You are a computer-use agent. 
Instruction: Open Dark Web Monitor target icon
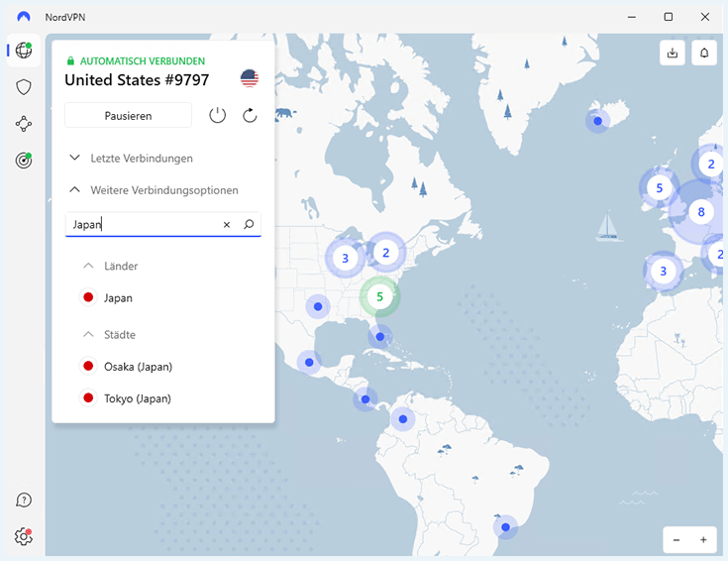tap(24, 161)
